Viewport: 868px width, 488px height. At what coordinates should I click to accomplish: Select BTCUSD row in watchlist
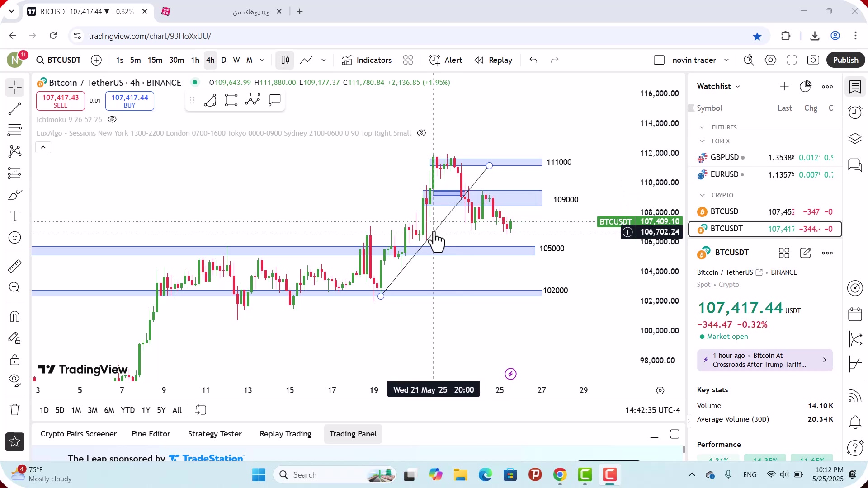[x=765, y=211]
